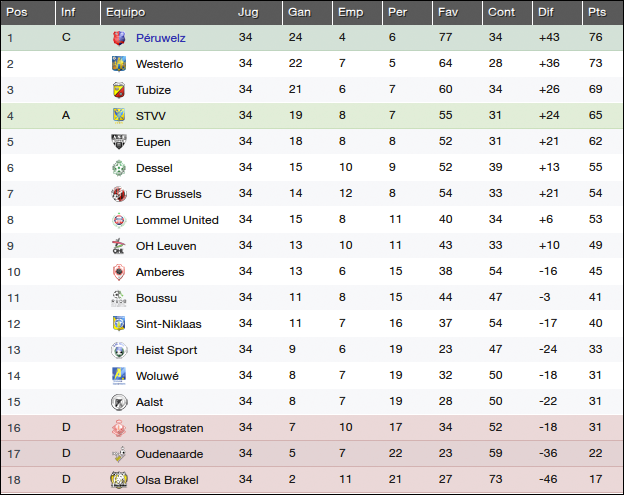The width and height of the screenshot is (624, 495).
Task: Click the Fav column header
Action: click(448, 12)
